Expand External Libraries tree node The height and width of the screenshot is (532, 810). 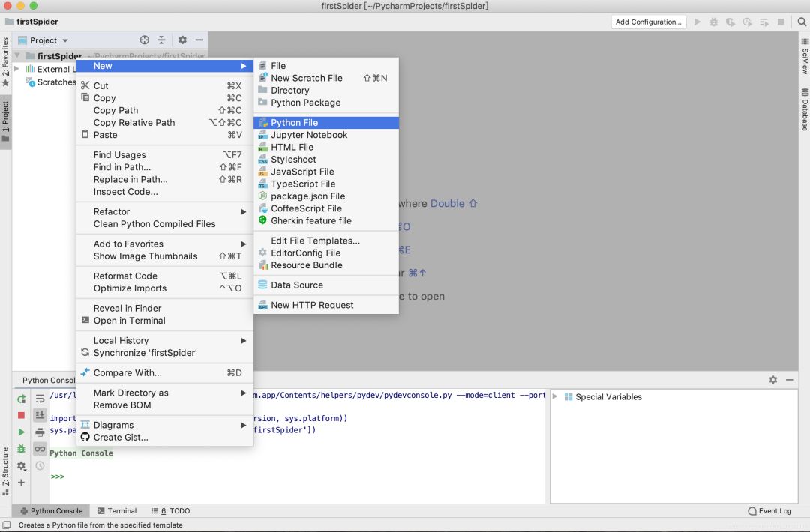(17, 69)
